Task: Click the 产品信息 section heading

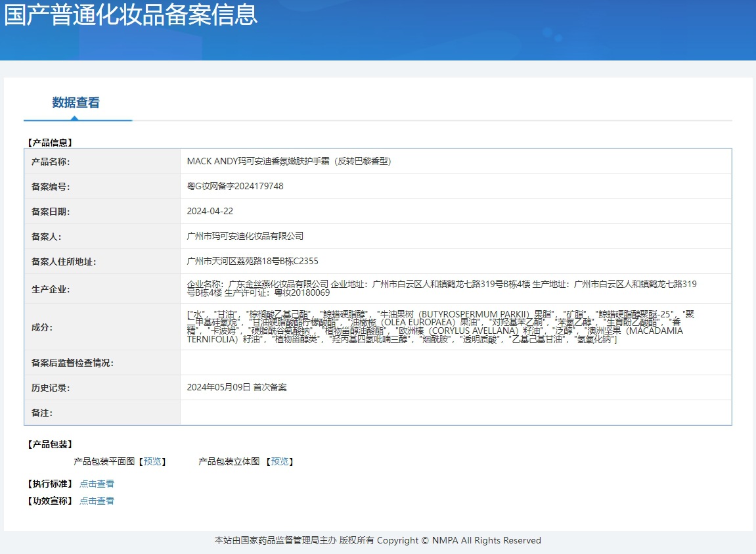Action: coord(50,143)
